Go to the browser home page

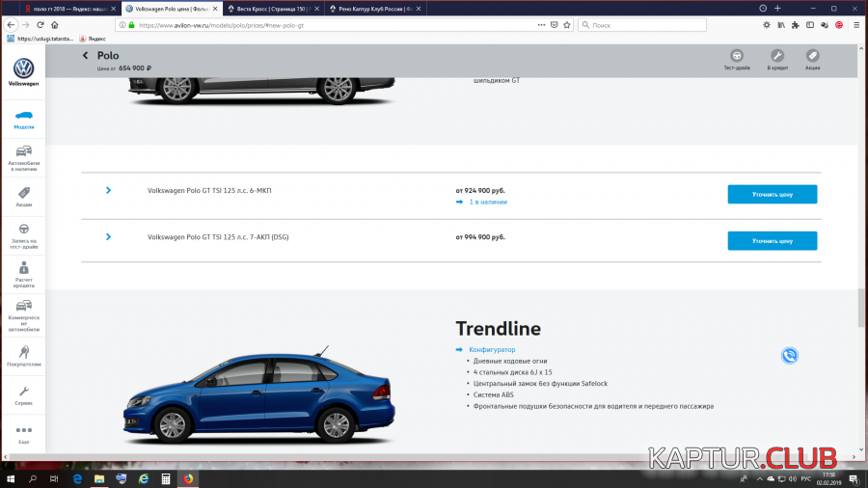[x=55, y=25]
